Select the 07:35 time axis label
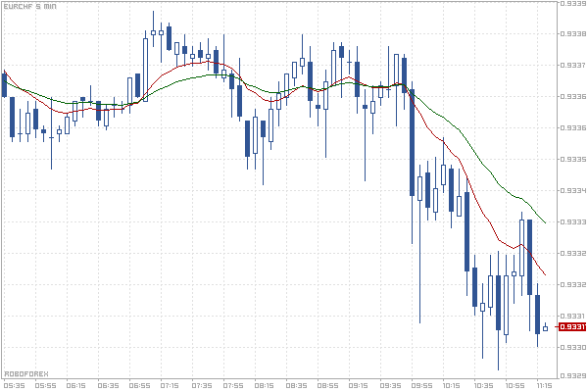The height and width of the screenshot is (392, 588). 203,385
